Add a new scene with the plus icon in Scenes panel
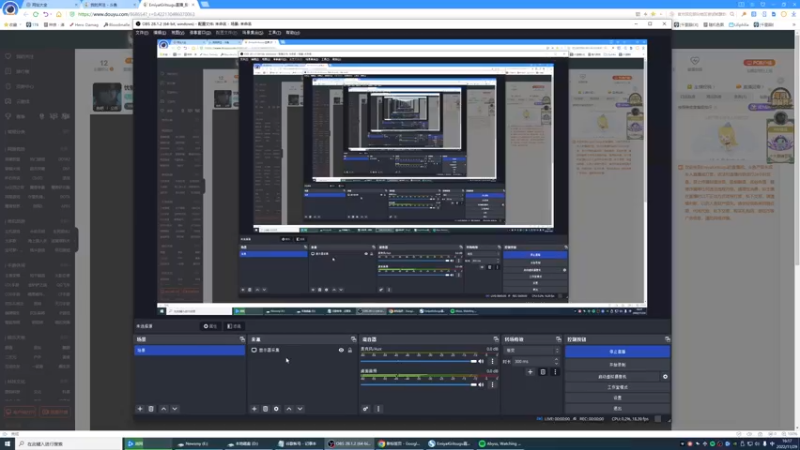 click(x=140, y=409)
